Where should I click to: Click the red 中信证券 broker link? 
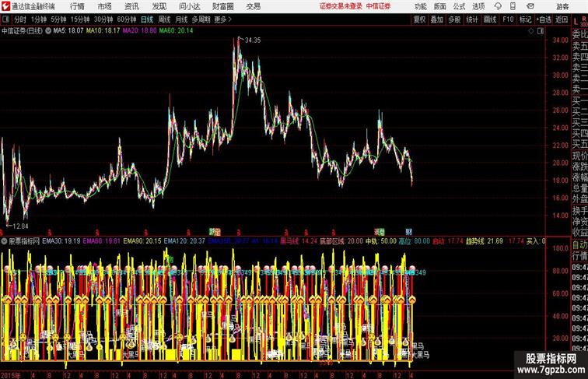[x=378, y=6]
